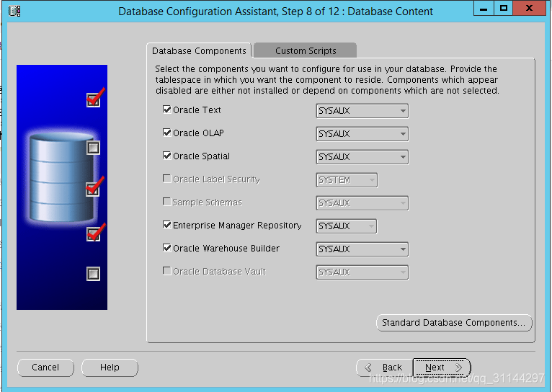Image resolution: width=552 pixels, height=392 pixels.
Task: Uncheck the Oracle Spatial checkbox
Action: (167, 156)
